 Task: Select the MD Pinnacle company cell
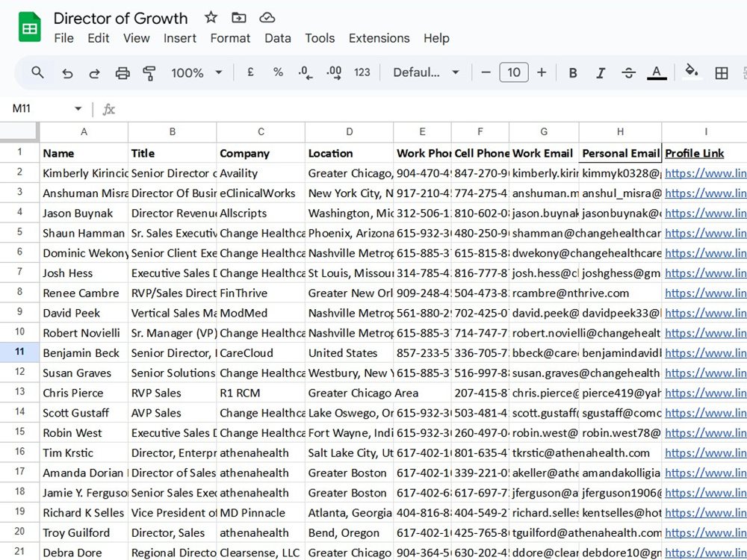click(x=261, y=513)
